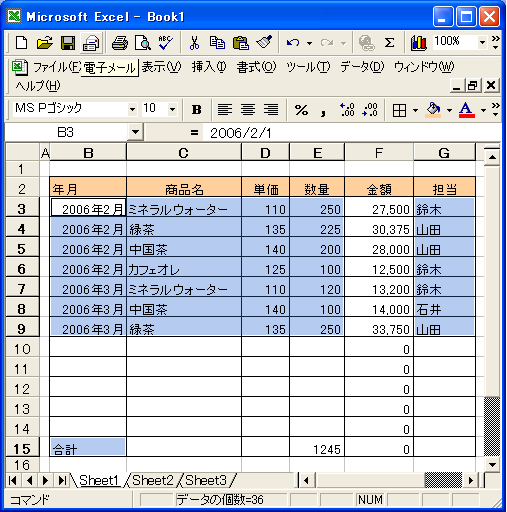Screen dimensions: 507x512
Task: Open the font size 10 dropdown
Action: (x=172, y=109)
